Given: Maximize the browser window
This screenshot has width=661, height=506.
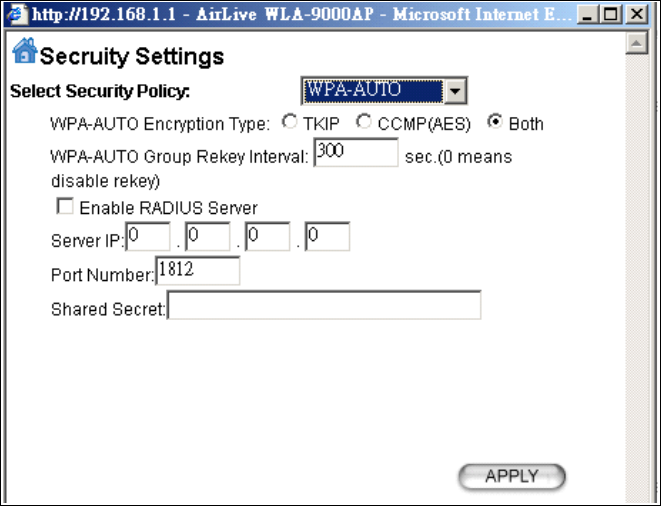Looking at the screenshot, I should pyautogui.click(x=610, y=15).
